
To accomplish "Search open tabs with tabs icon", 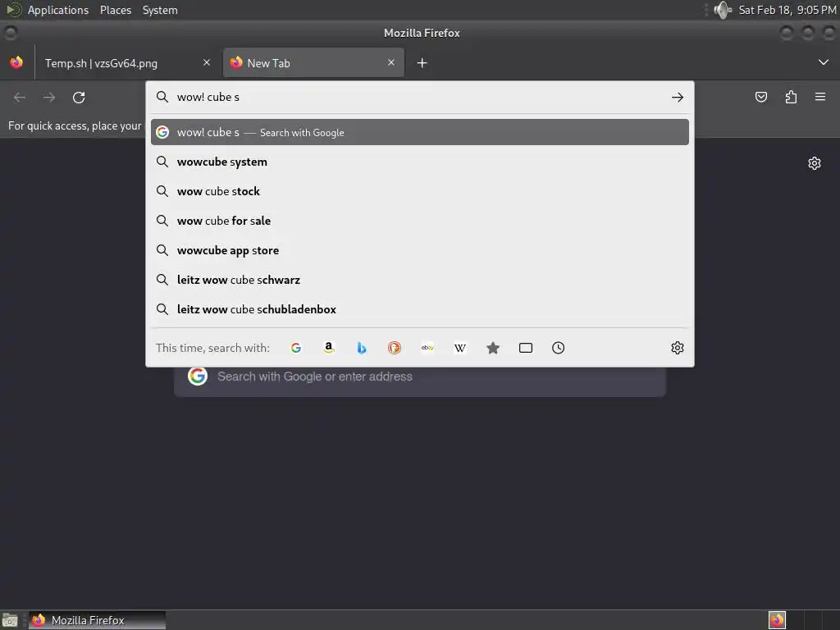I will [x=526, y=348].
